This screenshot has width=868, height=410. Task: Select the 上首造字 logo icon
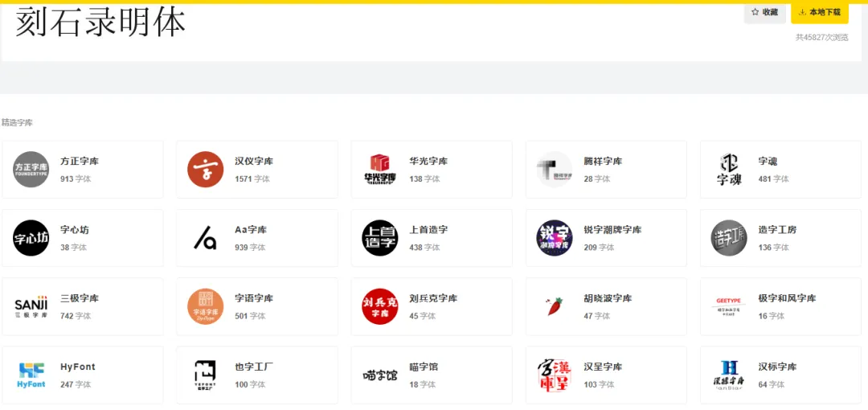point(379,238)
